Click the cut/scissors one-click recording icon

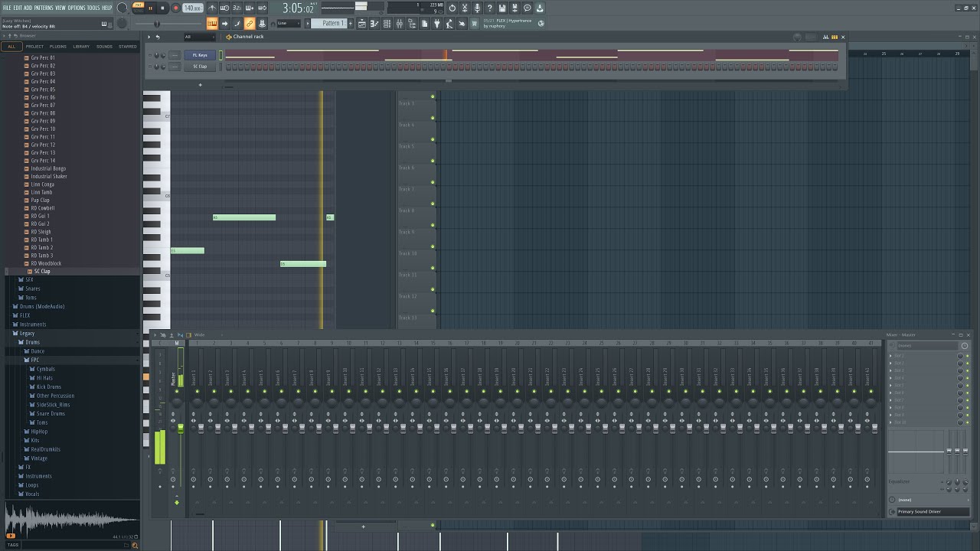pyautogui.click(x=465, y=8)
